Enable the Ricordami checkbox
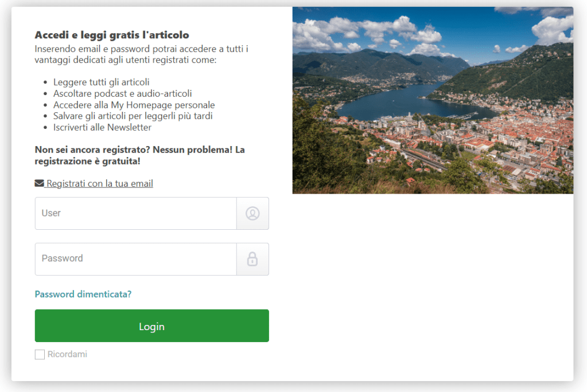 (x=40, y=355)
